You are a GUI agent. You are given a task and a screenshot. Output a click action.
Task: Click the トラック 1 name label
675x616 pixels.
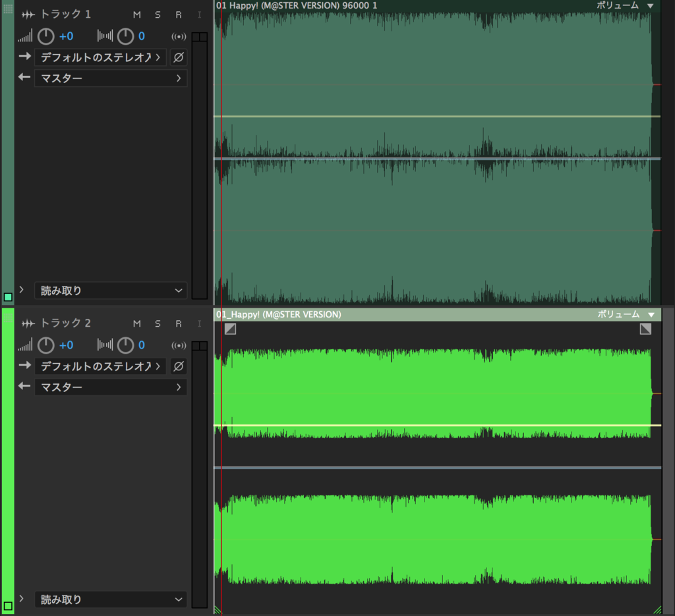point(65,14)
